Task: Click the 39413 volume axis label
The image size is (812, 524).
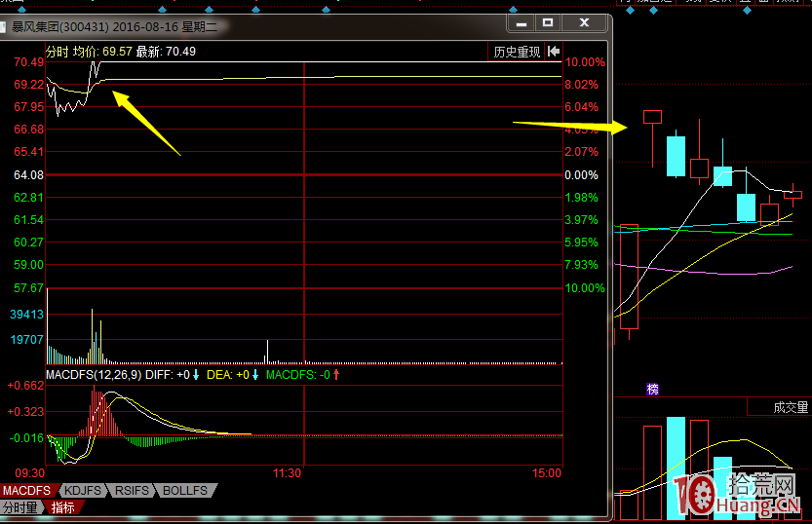Action: (26, 315)
